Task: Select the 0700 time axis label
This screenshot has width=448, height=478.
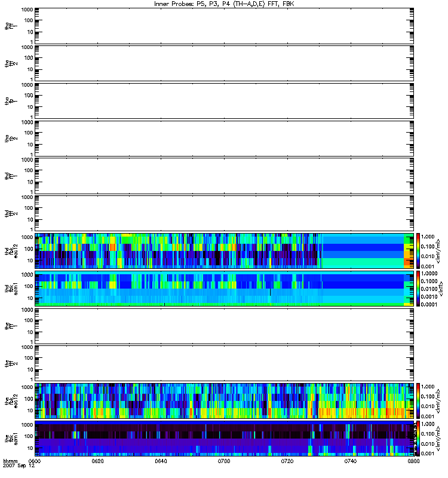Action: click(224, 461)
